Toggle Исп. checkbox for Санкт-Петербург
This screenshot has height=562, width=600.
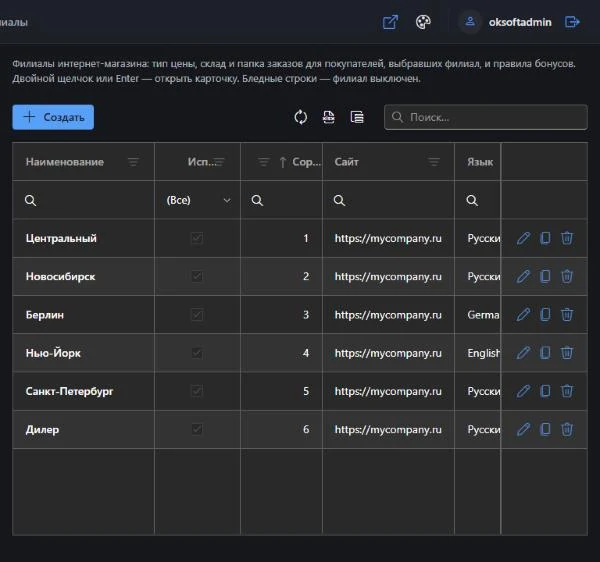[197, 391]
